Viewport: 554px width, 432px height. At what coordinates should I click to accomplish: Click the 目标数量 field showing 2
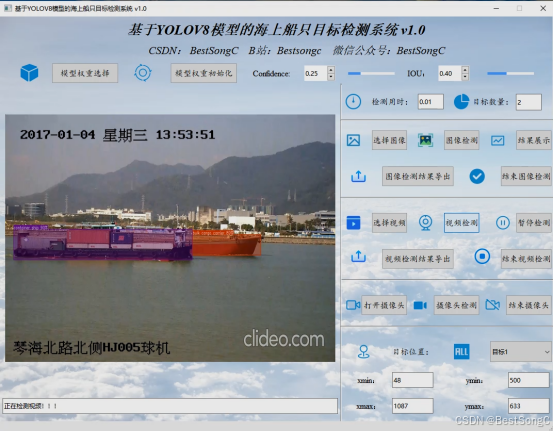coord(529,102)
